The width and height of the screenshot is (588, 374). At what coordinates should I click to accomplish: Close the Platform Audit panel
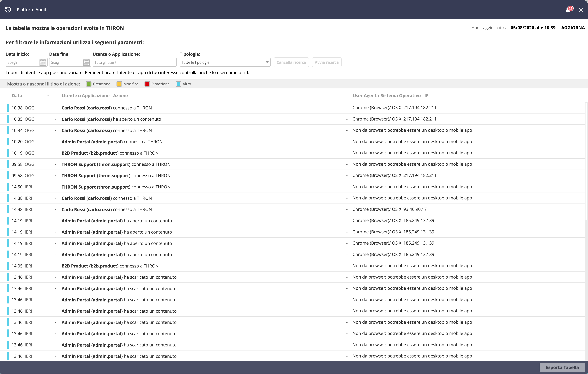click(581, 10)
